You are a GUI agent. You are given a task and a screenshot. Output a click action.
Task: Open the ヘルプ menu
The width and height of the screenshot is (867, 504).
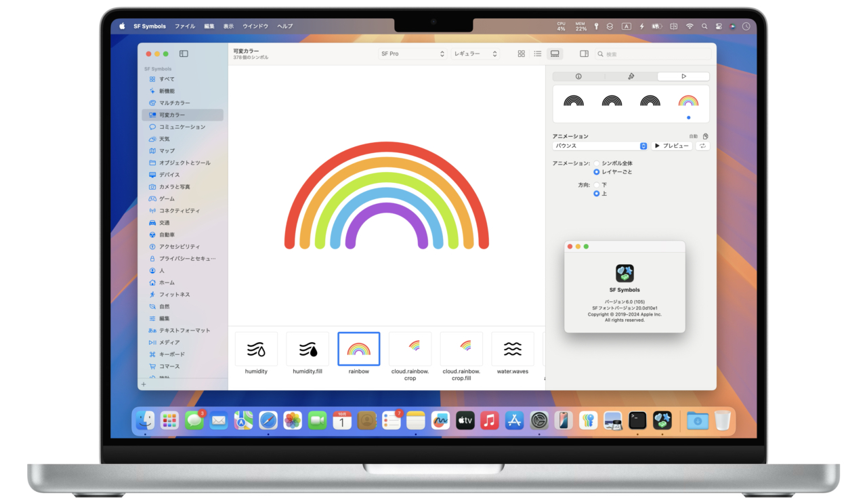pyautogui.click(x=285, y=26)
